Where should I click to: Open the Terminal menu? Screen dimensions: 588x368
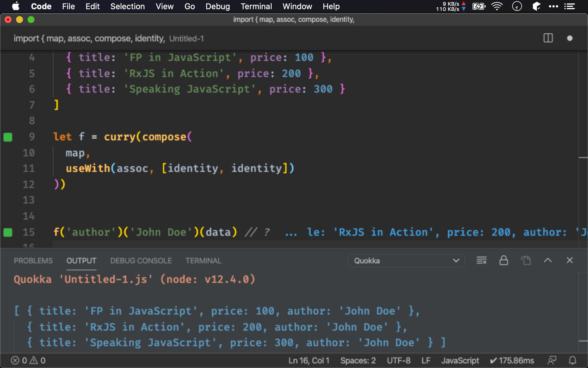256,6
